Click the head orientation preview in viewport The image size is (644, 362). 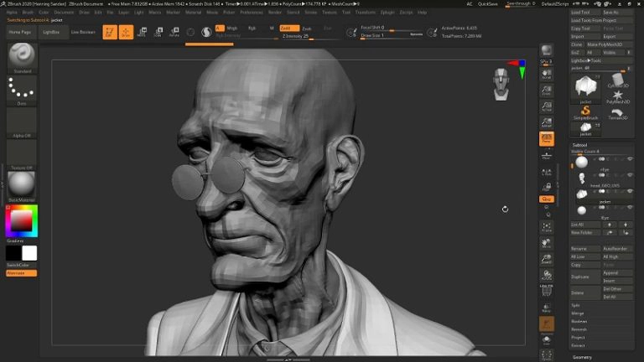[501, 81]
